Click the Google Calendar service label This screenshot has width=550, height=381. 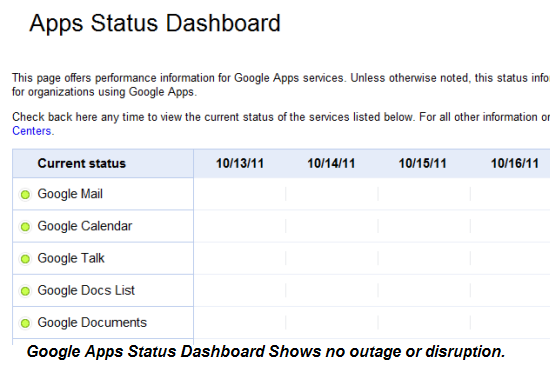click(x=85, y=226)
